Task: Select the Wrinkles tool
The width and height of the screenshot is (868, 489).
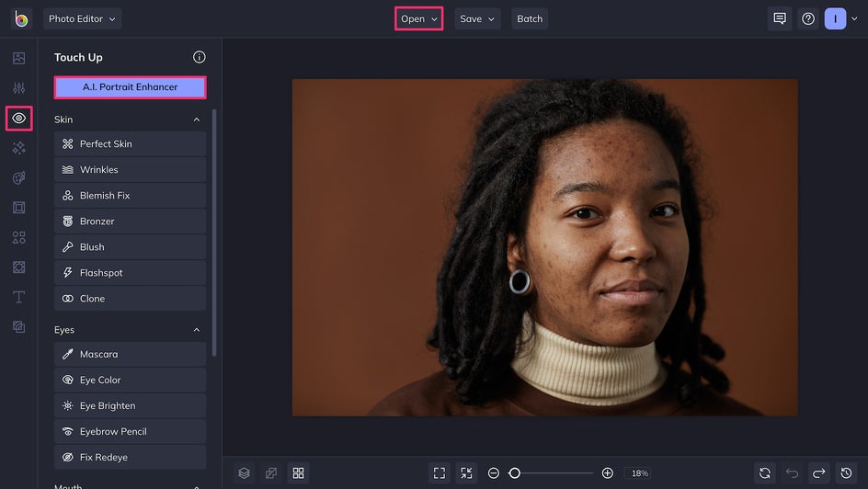Action: (130, 170)
